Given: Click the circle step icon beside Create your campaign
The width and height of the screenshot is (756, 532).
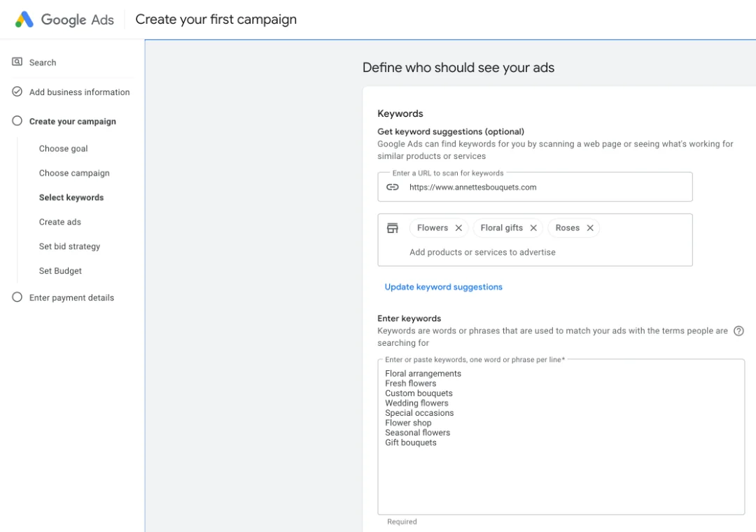Looking at the screenshot, I should pyautogui.click(x=17, y=121).
